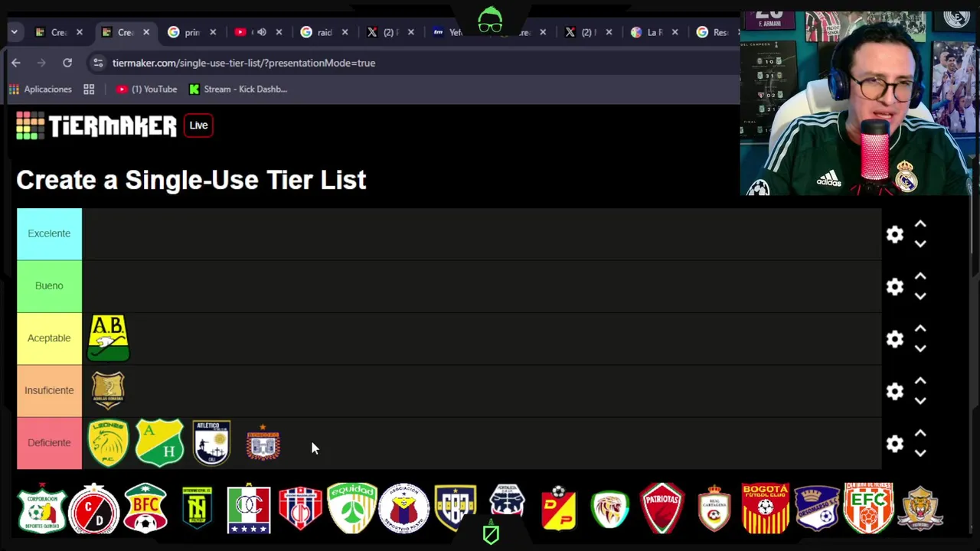Move Bueno tier down with chevron
This screenshot has height=551, width=980.
pyautogui.click(x=920, y=296)
